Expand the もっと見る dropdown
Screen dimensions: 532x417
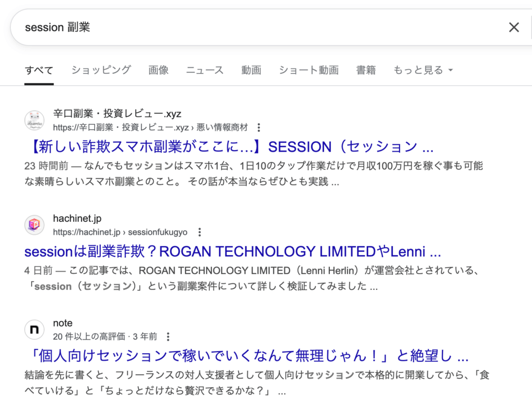(x=423, y=70)
